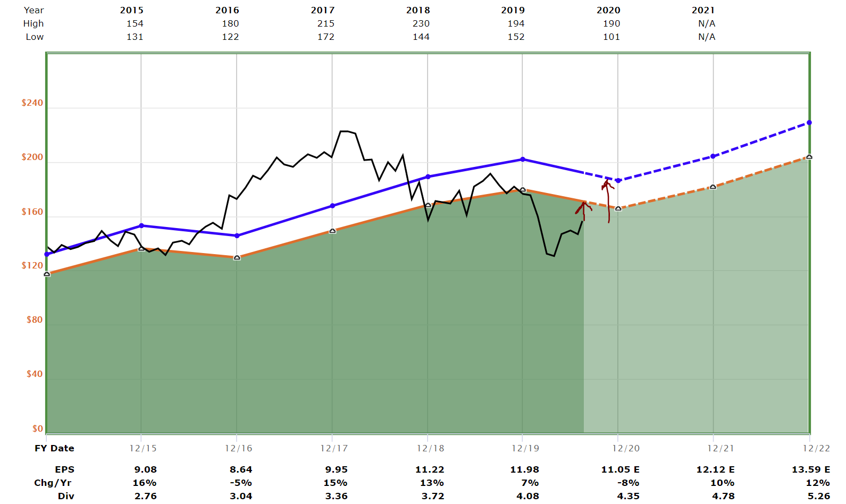Click the Chg/Yr value 16%

(145, 483)
